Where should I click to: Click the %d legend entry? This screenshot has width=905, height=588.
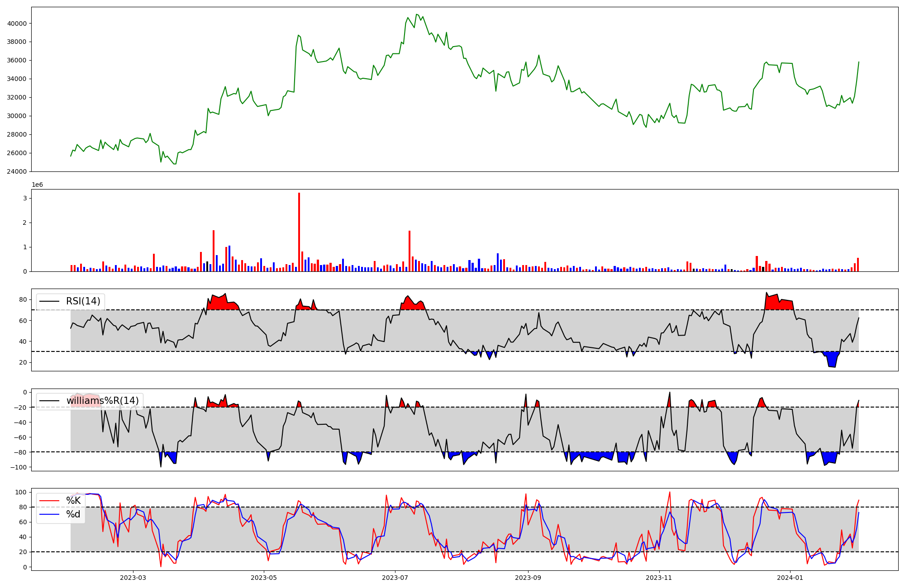click(x=73, y=514)
